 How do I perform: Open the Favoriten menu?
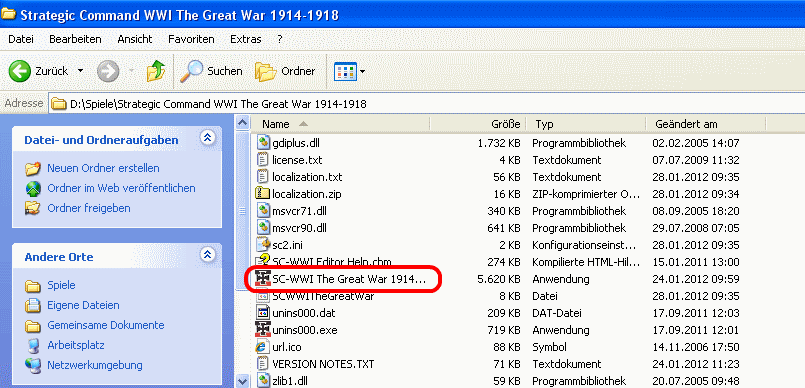coord(191,39)
